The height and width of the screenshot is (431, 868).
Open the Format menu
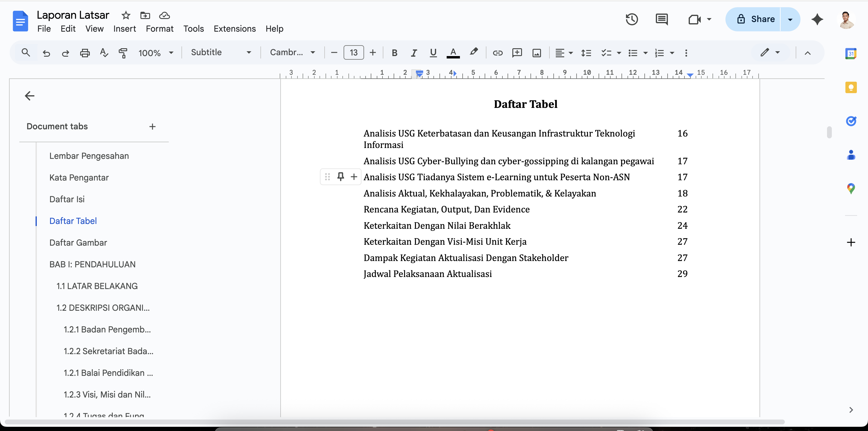tap(159, 29)
